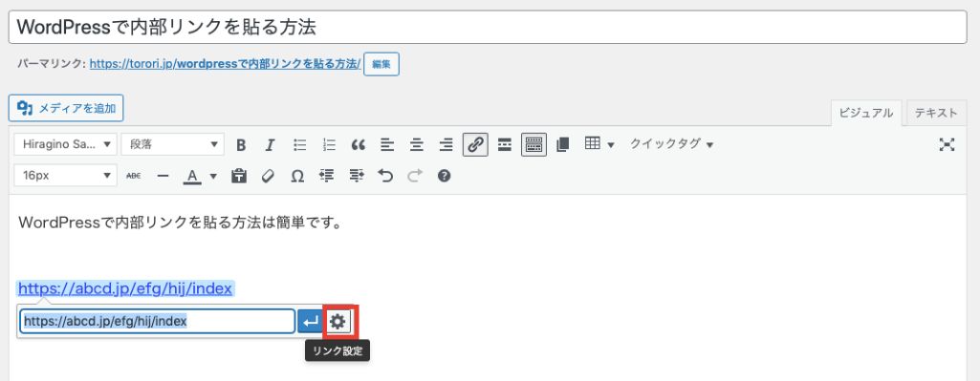Align text right
The width and height of the screenshot is (980, 381).
pos(446,145)
